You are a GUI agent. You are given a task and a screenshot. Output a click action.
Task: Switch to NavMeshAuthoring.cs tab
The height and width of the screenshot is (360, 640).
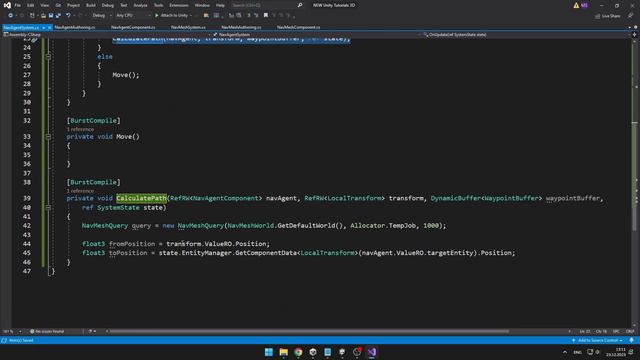tap(241, 27)
